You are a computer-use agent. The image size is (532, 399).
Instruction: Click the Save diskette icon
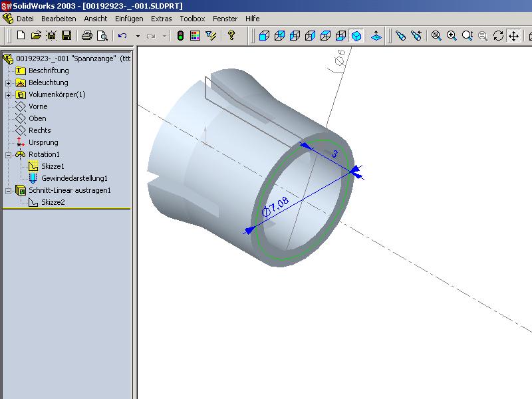click(x=66, y=35)
